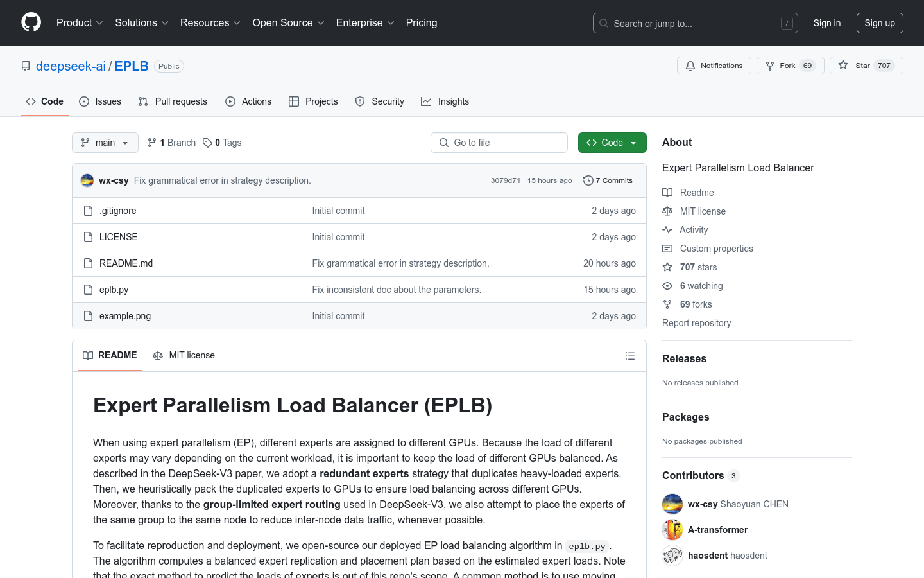Click wx-csy avatar in the commit bar
The image size is (924, 578).
87,180
